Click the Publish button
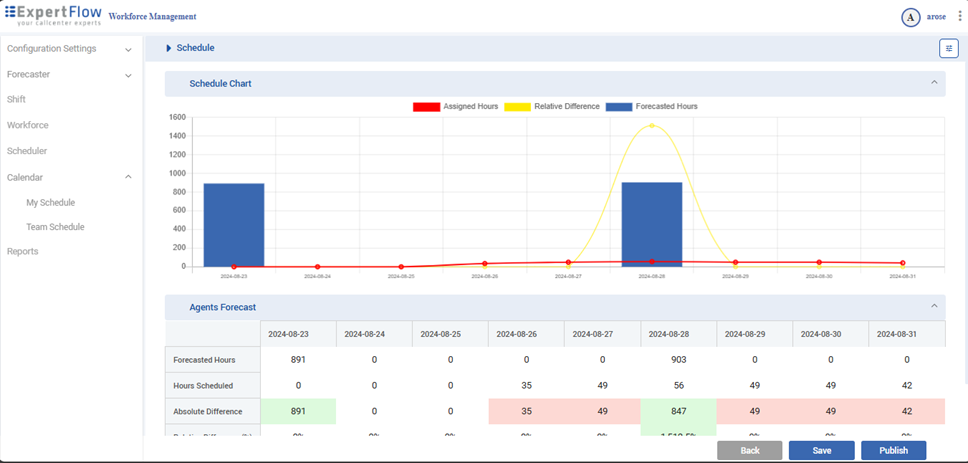Screen dimensions: 968x463 click(x=893, y=450)
